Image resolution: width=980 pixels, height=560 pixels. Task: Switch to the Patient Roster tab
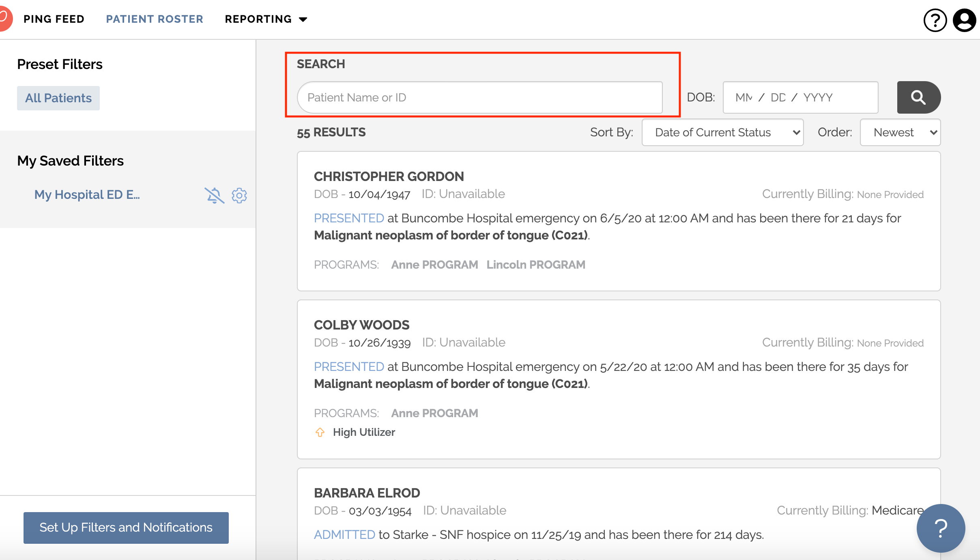pos(155,19)
